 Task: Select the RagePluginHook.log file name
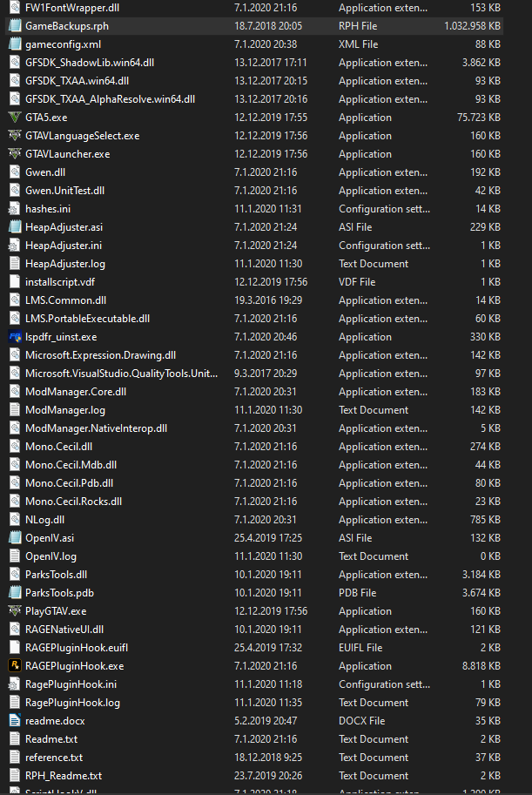(x=72, y=702)
